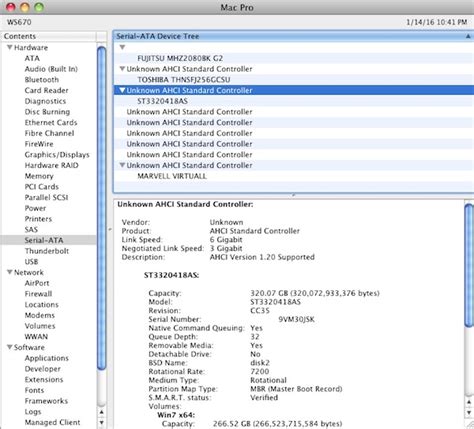Open Extensions under Software
This screenshot has width=474, height=429.
(x=44, y=379)
